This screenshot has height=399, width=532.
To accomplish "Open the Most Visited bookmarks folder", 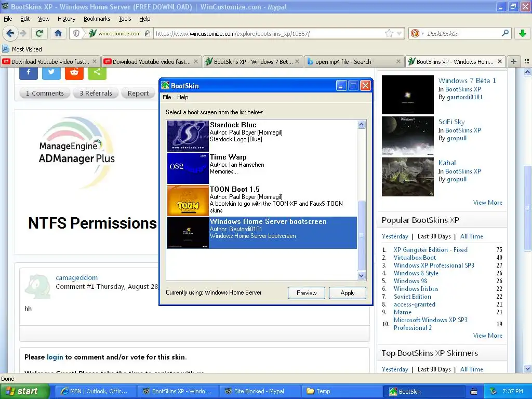I will pos(22,49).
